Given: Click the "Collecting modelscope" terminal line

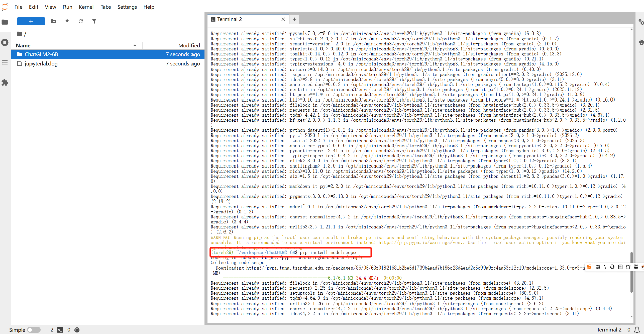Looking at the screenshot, I should tap(237, 263).
